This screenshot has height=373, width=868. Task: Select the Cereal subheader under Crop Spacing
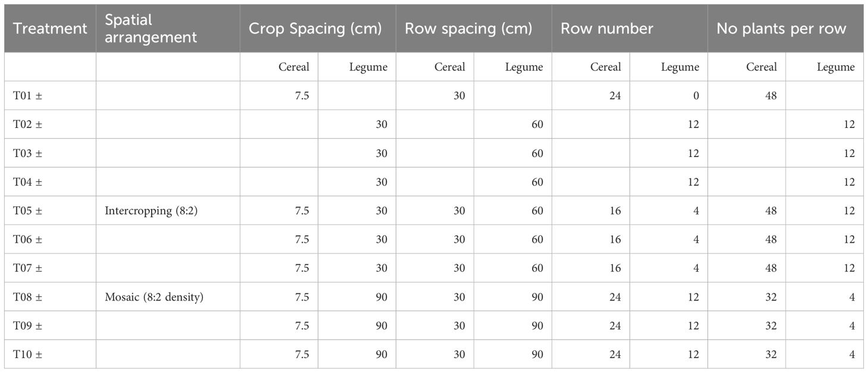(294, 67)
